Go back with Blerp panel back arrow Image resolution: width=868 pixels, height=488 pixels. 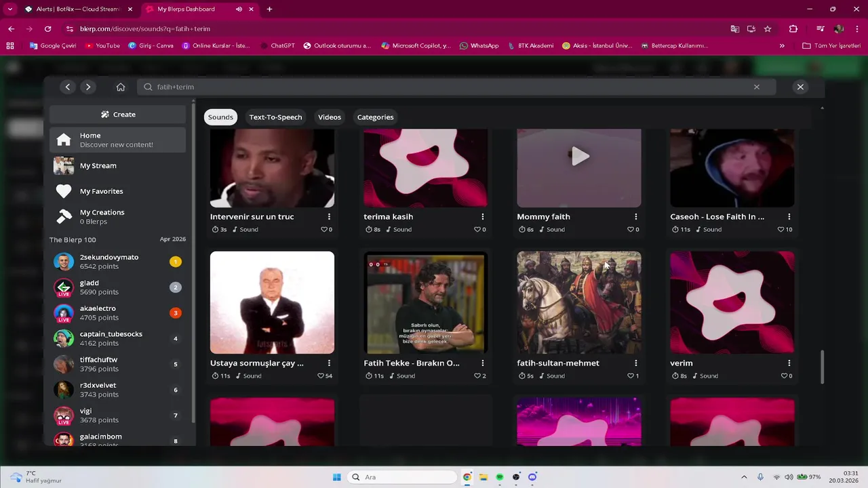tap(67, 87)
